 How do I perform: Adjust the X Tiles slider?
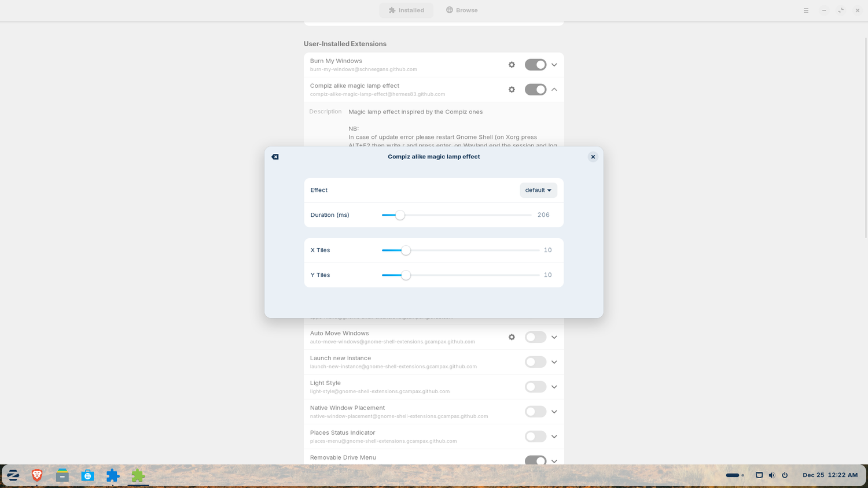pos(461,250)
